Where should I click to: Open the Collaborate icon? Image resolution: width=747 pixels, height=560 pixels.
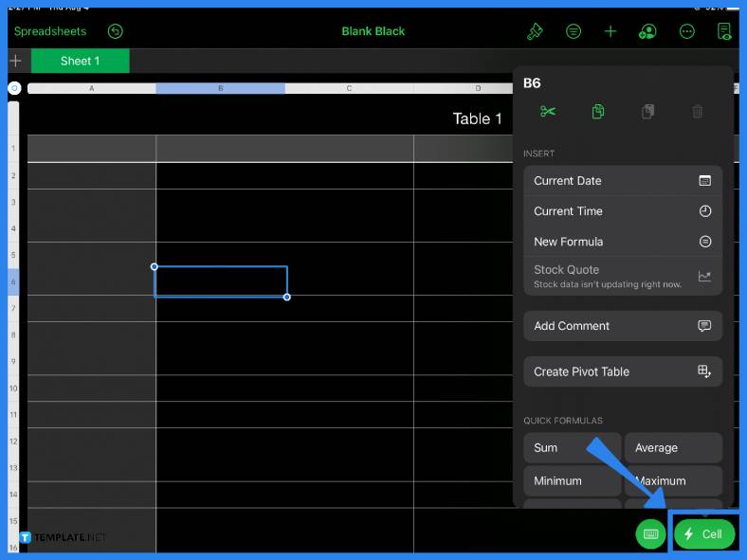point(648,31)
